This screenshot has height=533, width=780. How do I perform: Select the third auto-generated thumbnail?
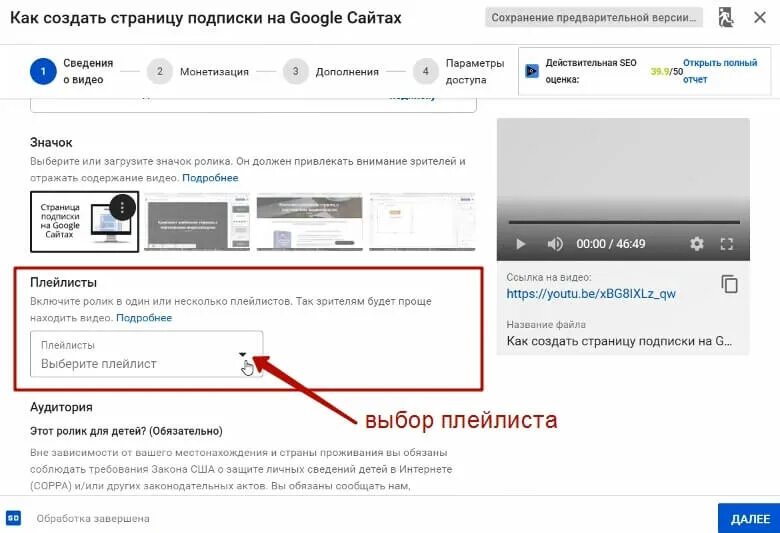(309, 221)
